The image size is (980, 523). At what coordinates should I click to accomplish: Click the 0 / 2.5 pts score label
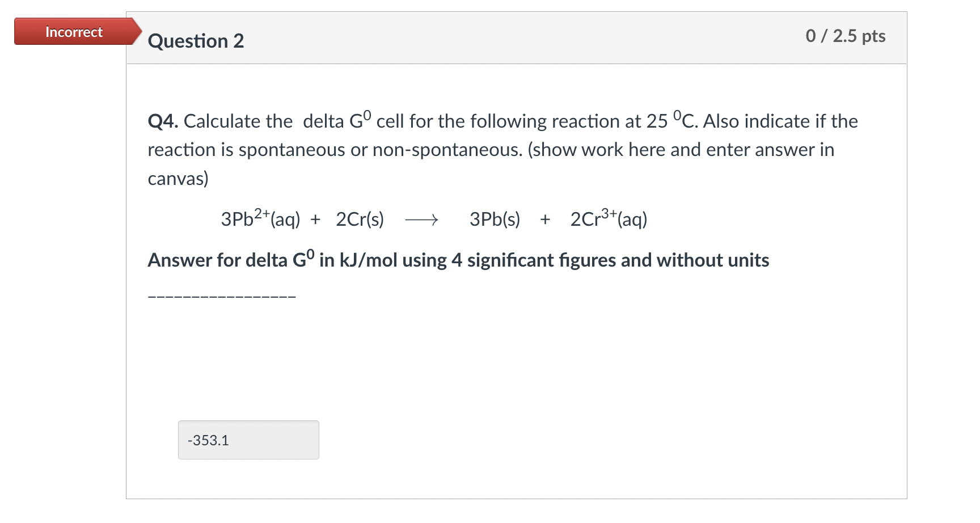click(x=844, y=36)
